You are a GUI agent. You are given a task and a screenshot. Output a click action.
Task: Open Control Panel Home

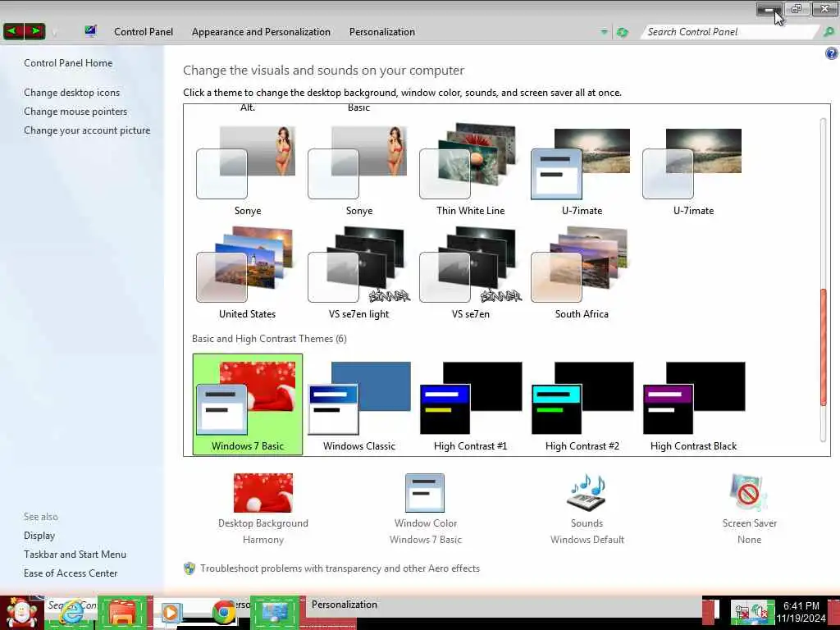(68, 63)
